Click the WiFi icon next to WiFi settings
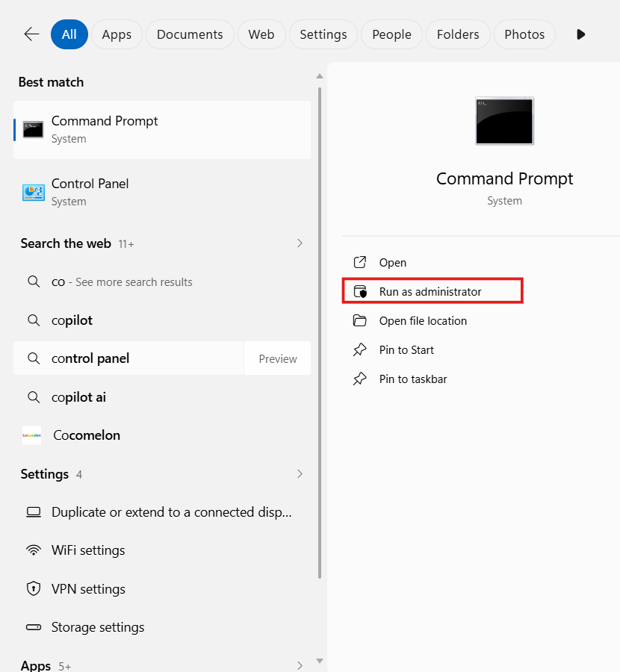The image size is (620, 672). click(x=34, y=550)
